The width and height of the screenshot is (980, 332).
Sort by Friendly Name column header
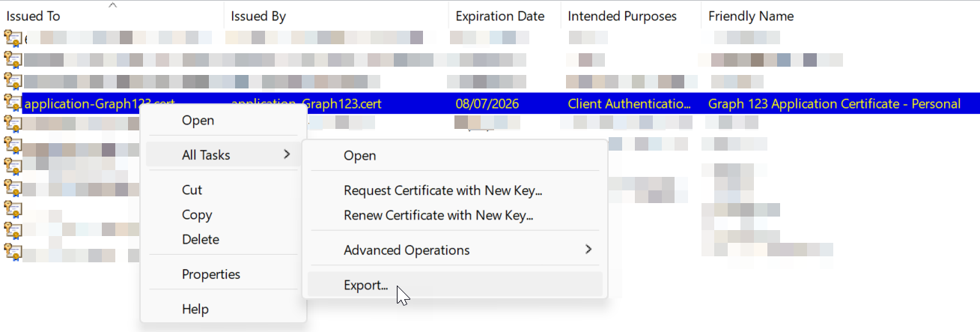(751, 16)
